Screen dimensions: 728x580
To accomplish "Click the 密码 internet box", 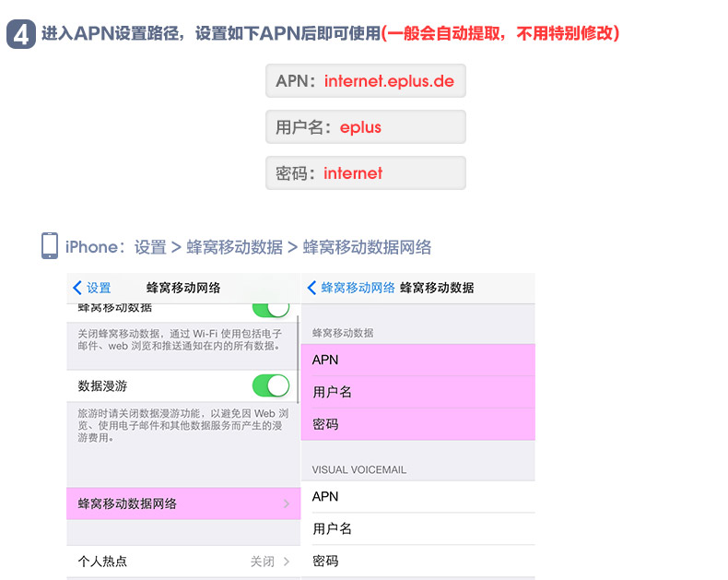I will 365,173.
